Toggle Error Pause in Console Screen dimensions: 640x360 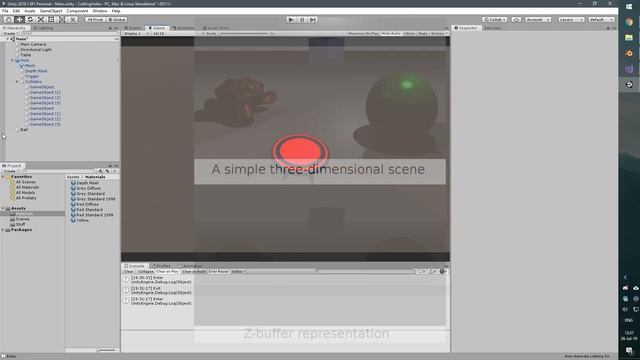(x=218, y=271)
